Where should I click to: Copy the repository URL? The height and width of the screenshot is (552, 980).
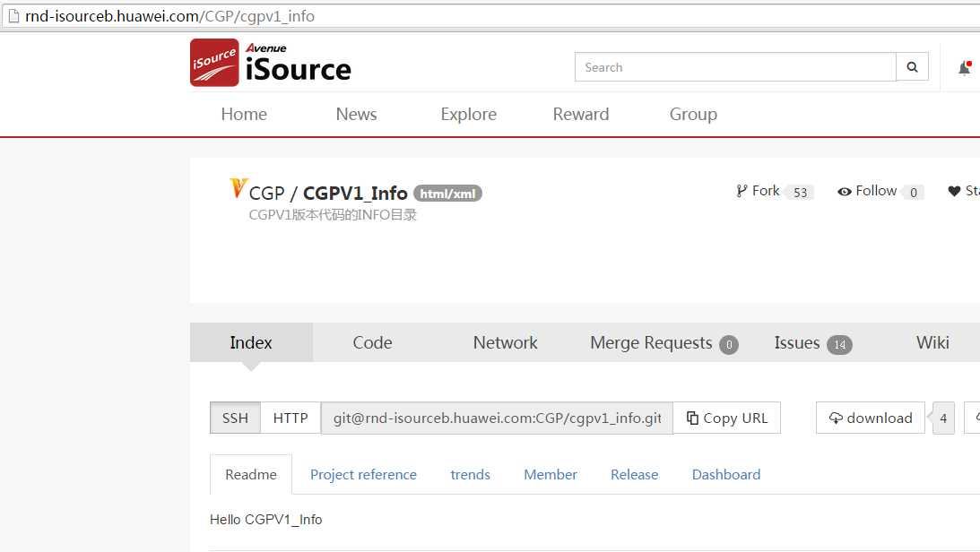[727, 418]
